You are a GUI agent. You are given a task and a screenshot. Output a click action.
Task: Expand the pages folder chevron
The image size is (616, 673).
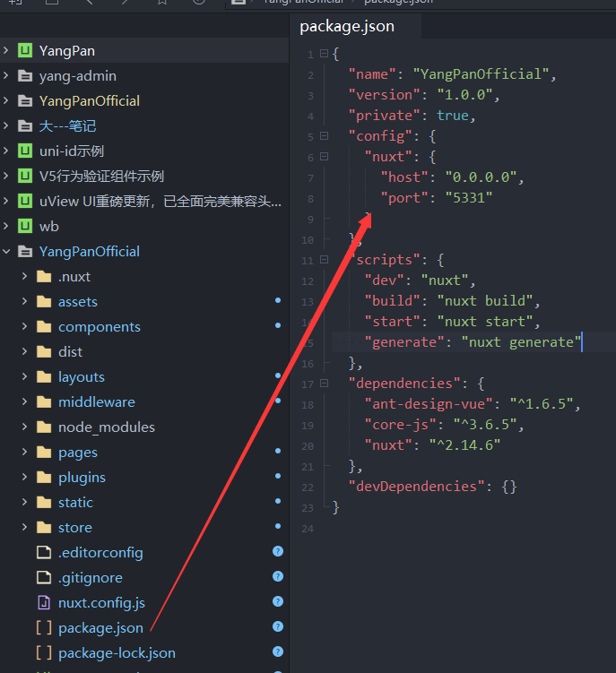24,453
